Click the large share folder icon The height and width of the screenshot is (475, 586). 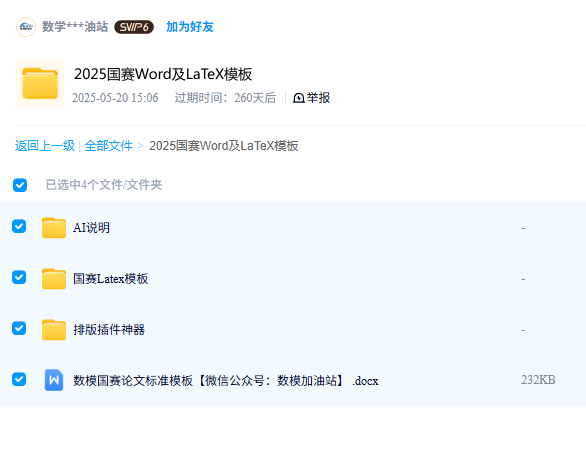40,83
